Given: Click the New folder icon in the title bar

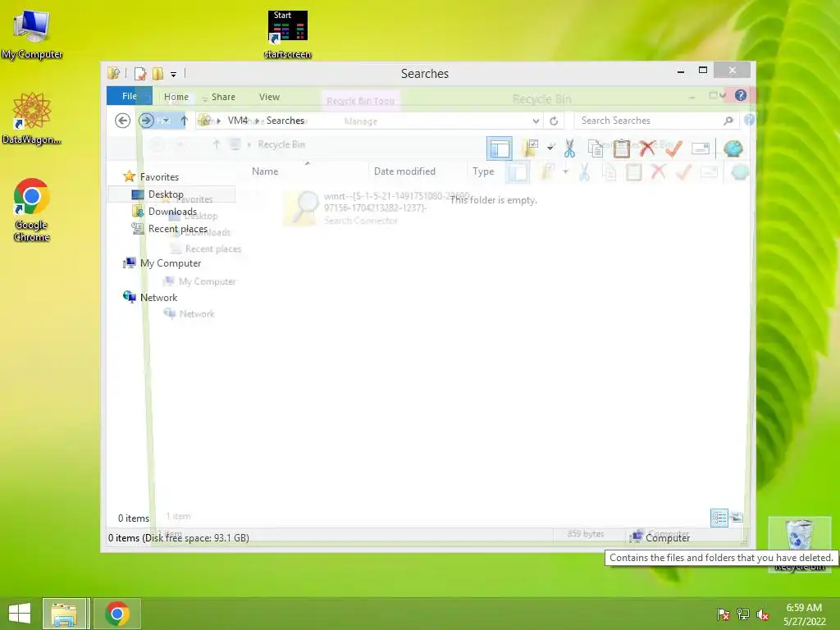Looking at the screenshot, I should pos(157,73).
